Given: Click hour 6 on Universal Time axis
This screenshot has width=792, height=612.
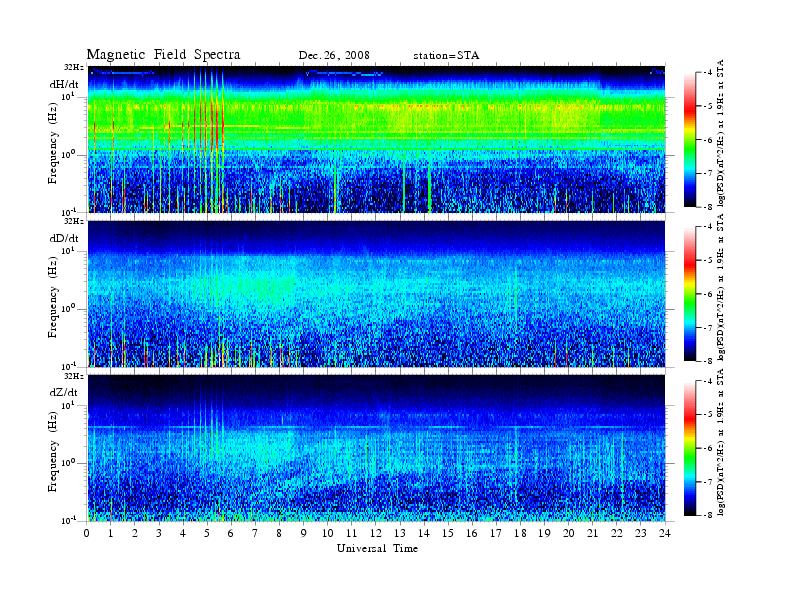Looking at the screenshot, I should (x=231, y=533).
